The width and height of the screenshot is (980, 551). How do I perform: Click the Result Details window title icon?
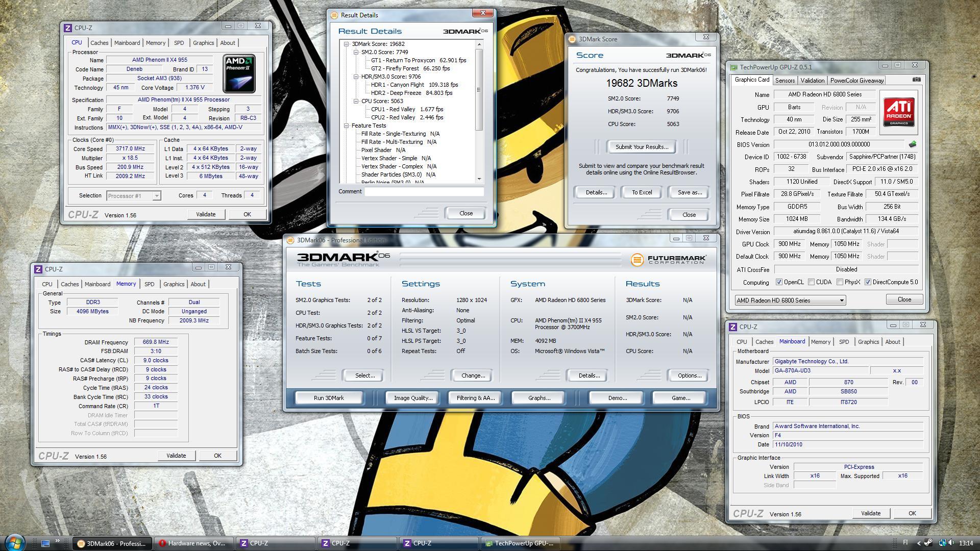(x=334, y=15)
